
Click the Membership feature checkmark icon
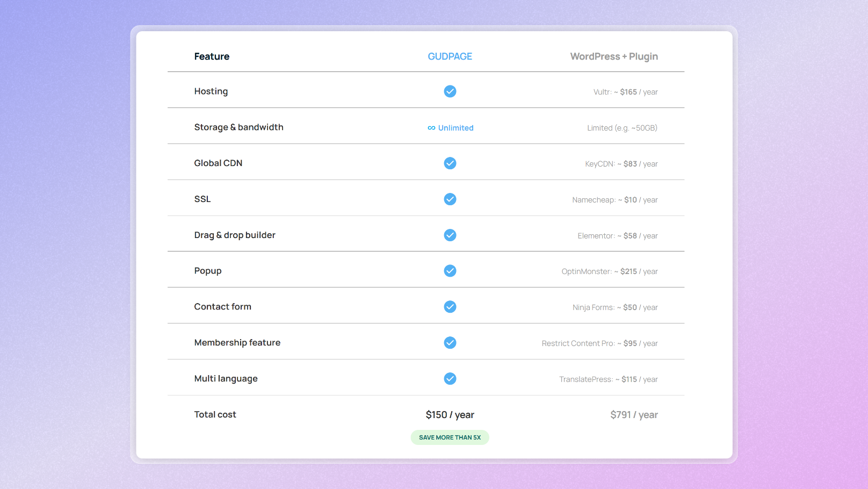(450, 343)
